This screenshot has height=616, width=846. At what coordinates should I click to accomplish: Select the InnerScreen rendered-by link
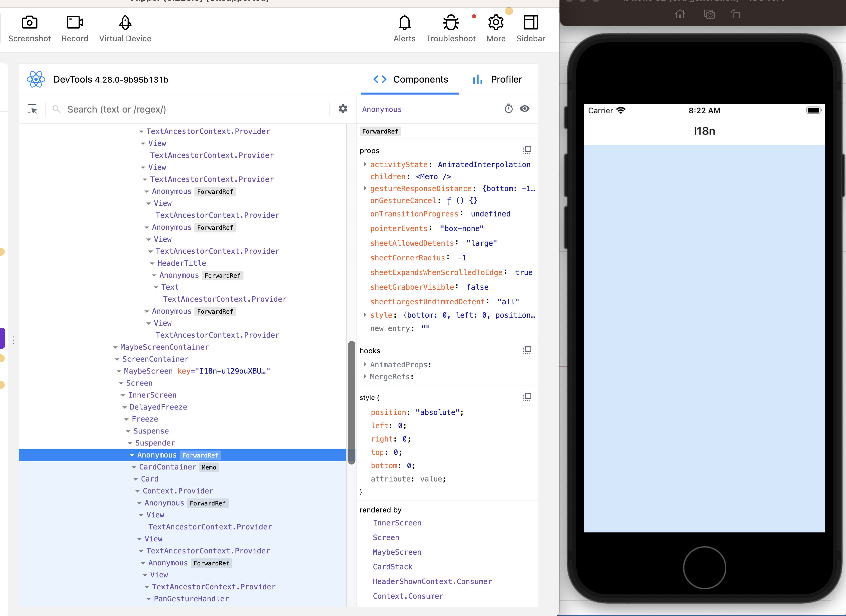click(397, 523)
